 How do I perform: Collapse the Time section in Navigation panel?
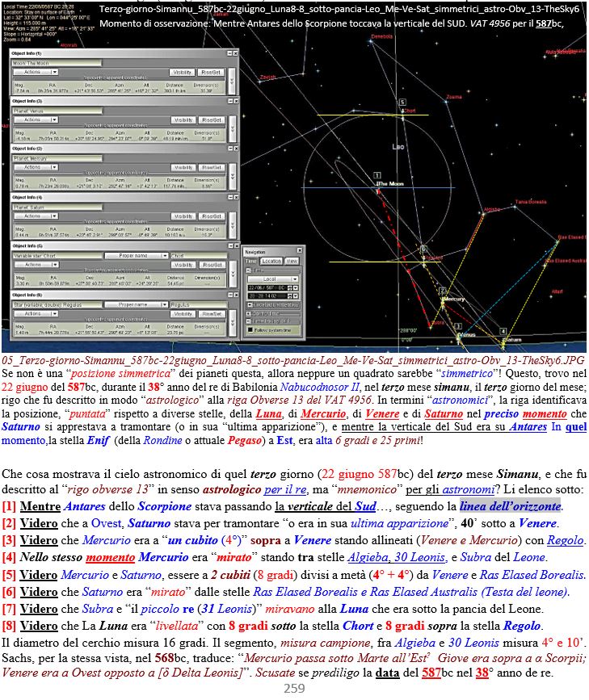click(x=249, y=270)
